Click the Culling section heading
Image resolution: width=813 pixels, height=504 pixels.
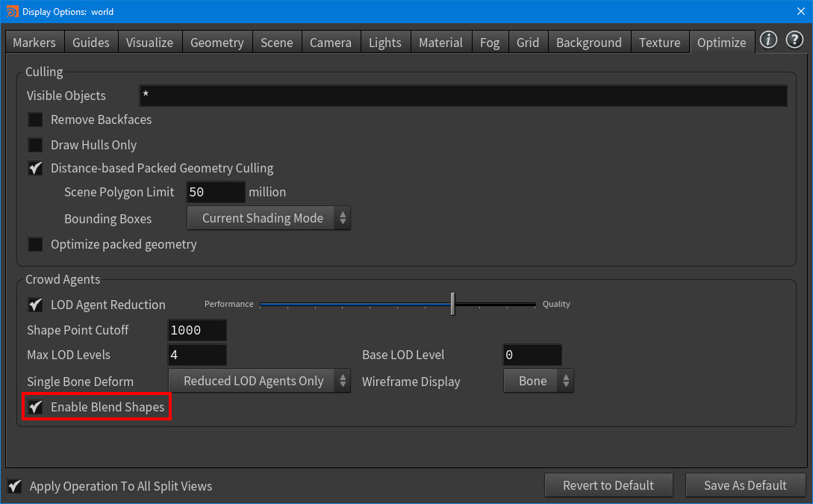(x=44, y=72)
